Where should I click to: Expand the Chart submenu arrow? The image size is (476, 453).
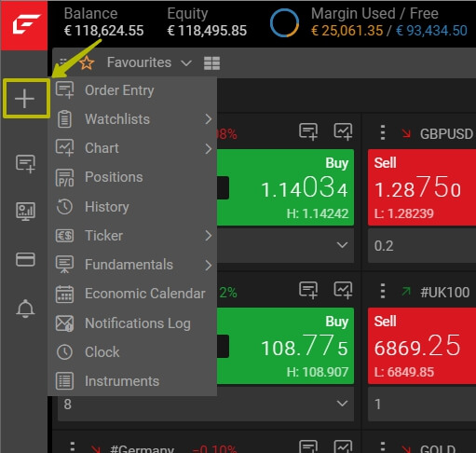(x=209, y=149)
